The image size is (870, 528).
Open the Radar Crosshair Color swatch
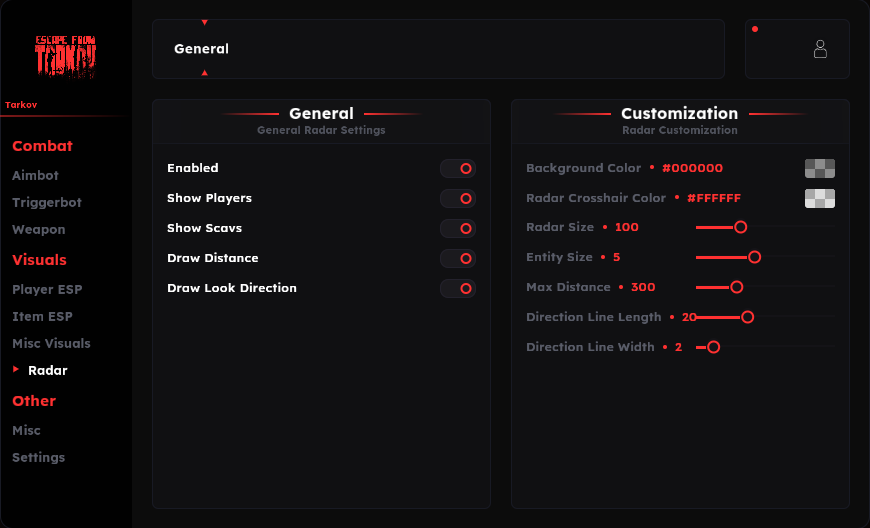tap(819, 198)
